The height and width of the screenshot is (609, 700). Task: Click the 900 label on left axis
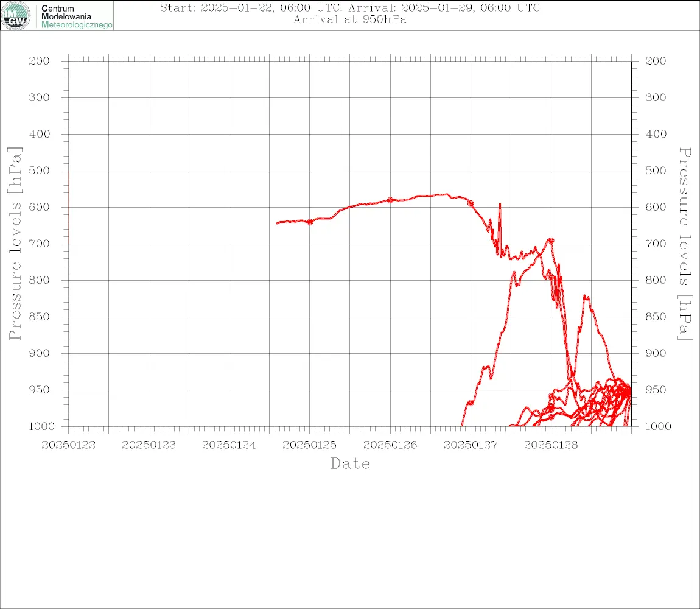coord(40,353)
